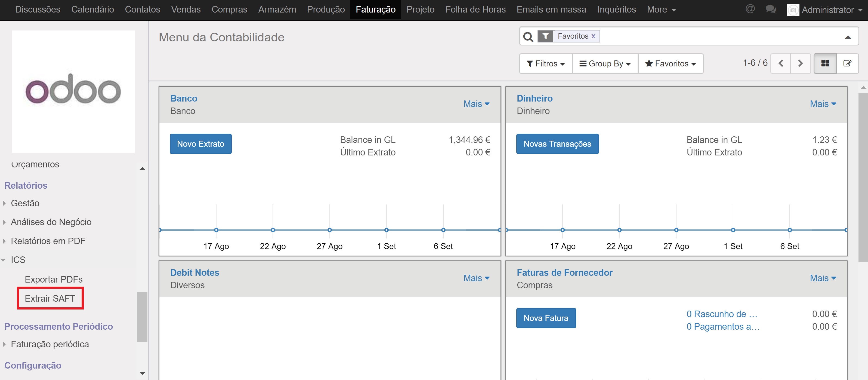Open the 0 Rascunho de link
The width and height of the screenshot is (868, 380).
(x=722, y=314)
